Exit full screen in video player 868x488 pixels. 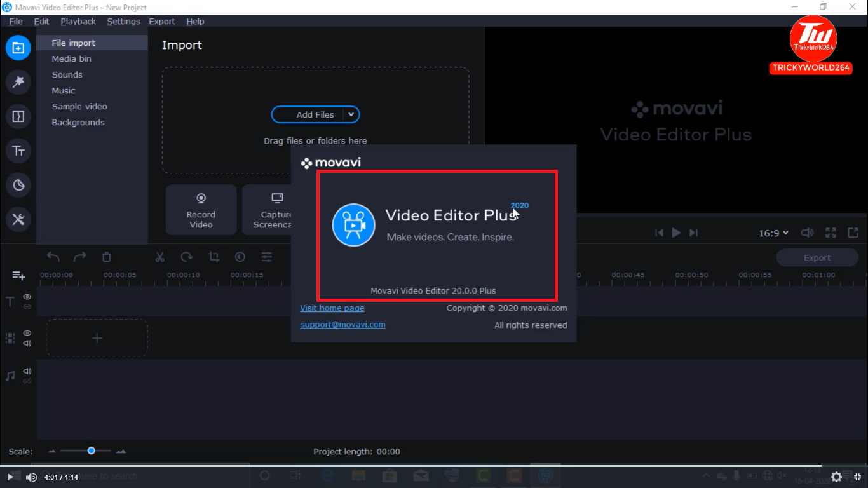[857, 477]
